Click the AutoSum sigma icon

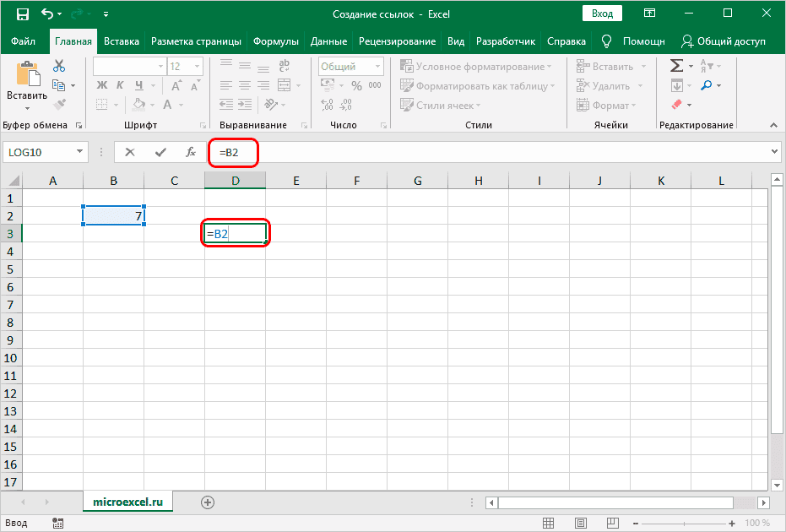[676, 66]
